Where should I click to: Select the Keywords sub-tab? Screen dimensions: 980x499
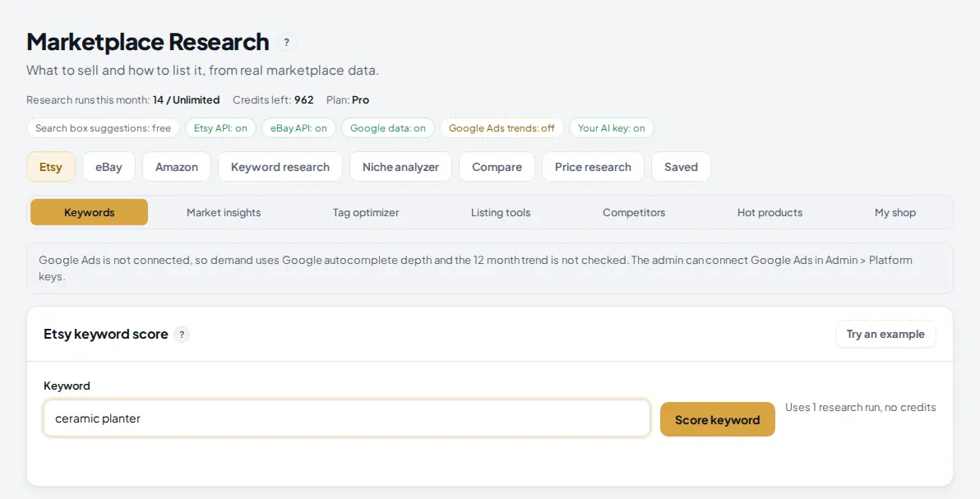(90, 213)
